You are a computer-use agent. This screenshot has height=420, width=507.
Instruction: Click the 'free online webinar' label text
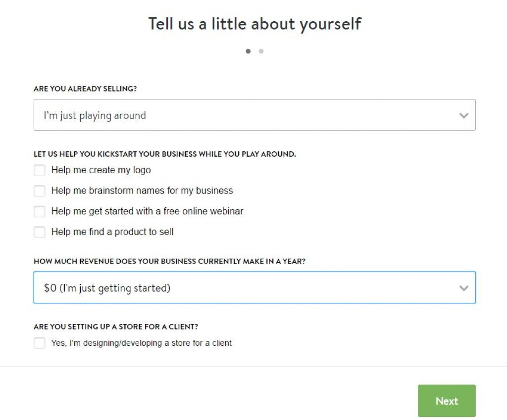click(147, 212)
